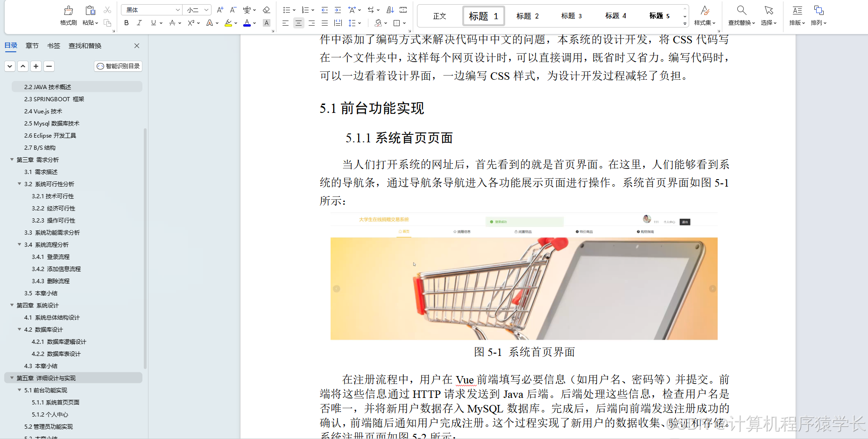This screenshot has width=868, height=439.
Task: Click the text direction arrows icon
Action: (371, 10)
